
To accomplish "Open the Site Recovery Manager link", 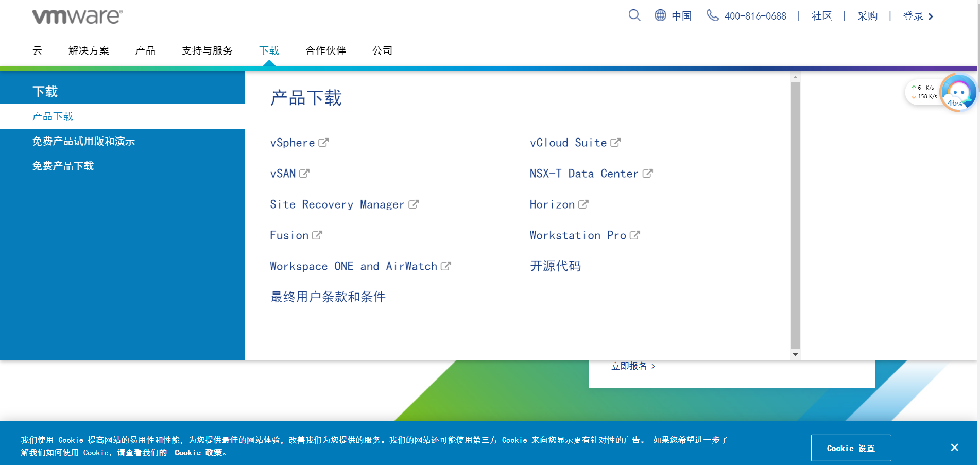I will pos(337,204).
